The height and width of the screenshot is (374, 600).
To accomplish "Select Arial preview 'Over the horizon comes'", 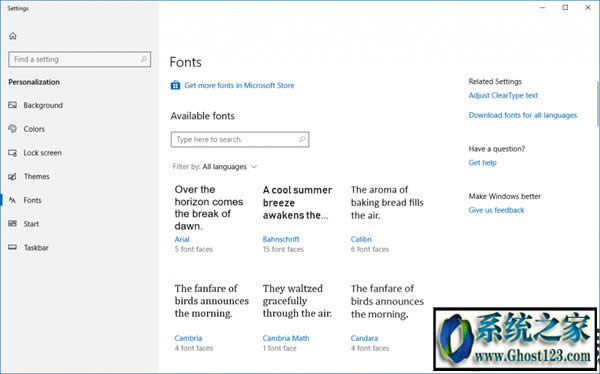I will pyautogui.click(x=209, y=208).
